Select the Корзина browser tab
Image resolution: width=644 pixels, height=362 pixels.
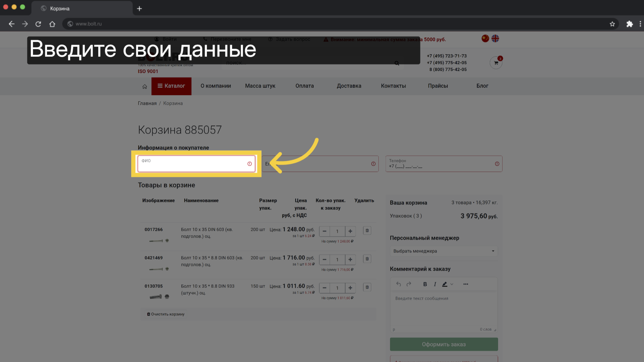coord(82,8)
